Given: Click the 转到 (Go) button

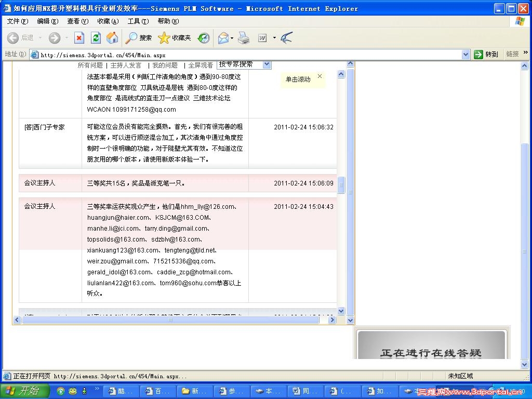Looking at the screenshot, I should [x=486, y=54].
